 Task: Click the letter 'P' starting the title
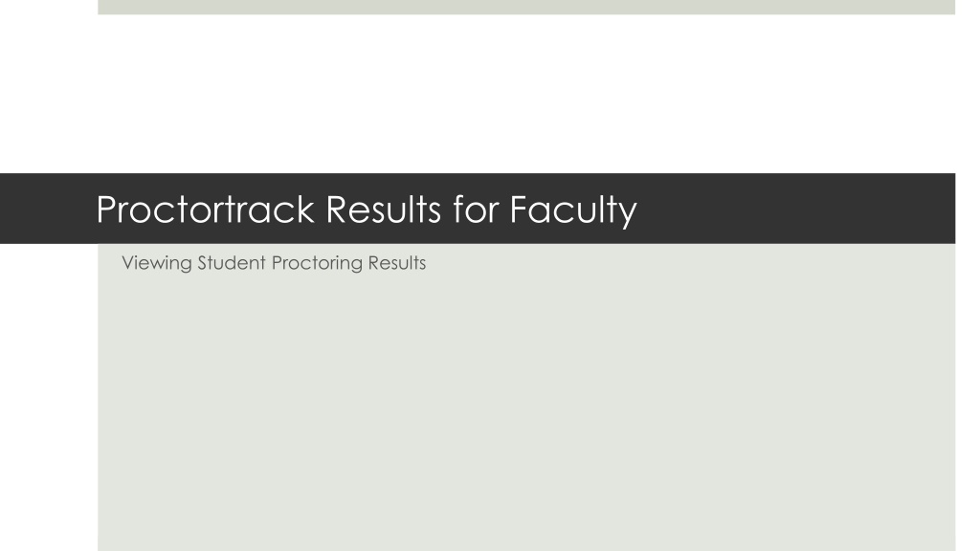point(107,209)
